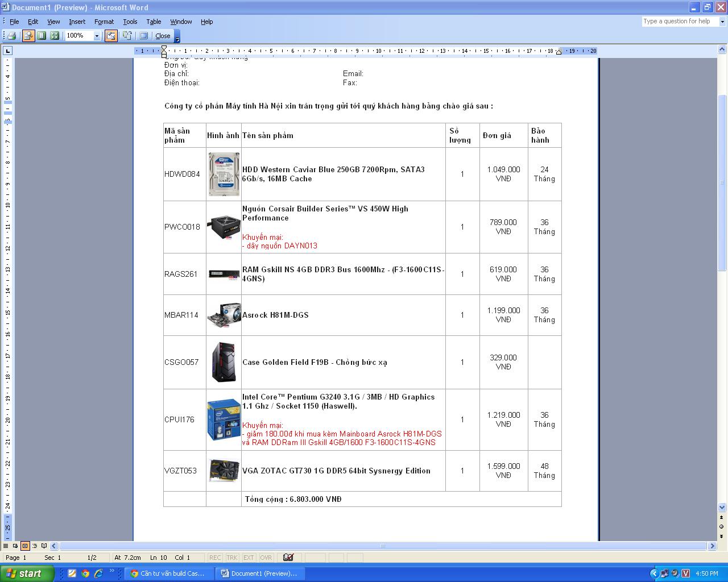Image resolution: width=728 pixels, height=582 pixels.
Task: Close print preview with the Close button
Action: click(x=163, y=36)
